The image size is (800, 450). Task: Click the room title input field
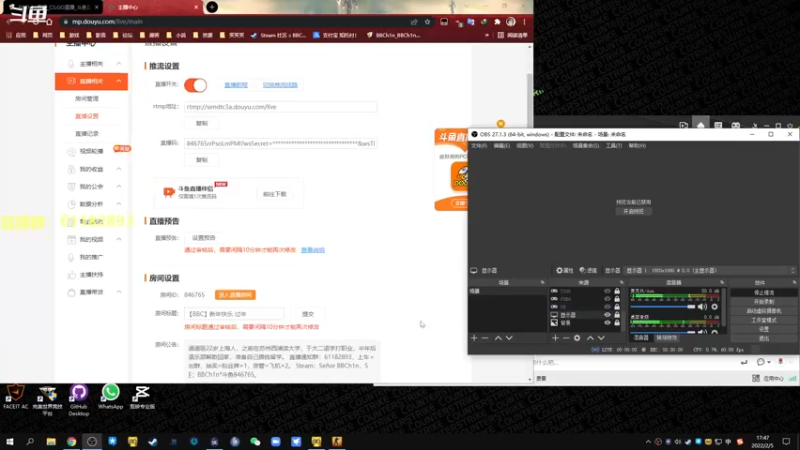pos(234,314)
